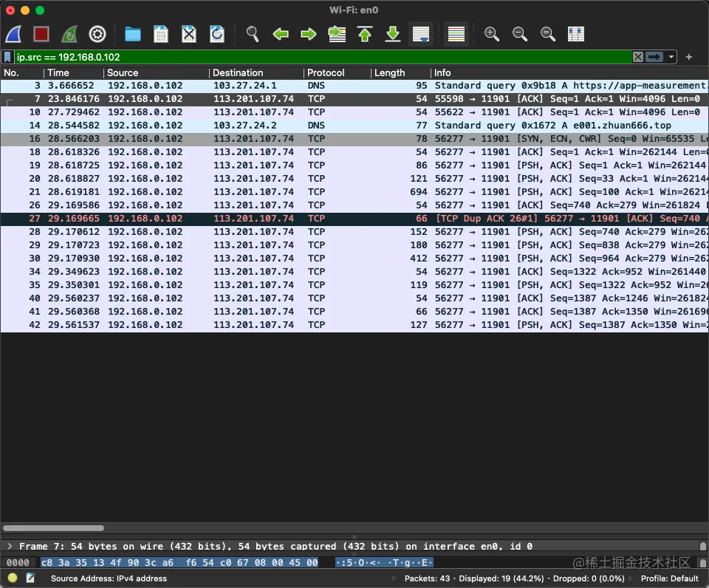Jump to the first packet
The width and height of the screenshot is (709, 588).
pyautogui.click(x=365, y=35)
